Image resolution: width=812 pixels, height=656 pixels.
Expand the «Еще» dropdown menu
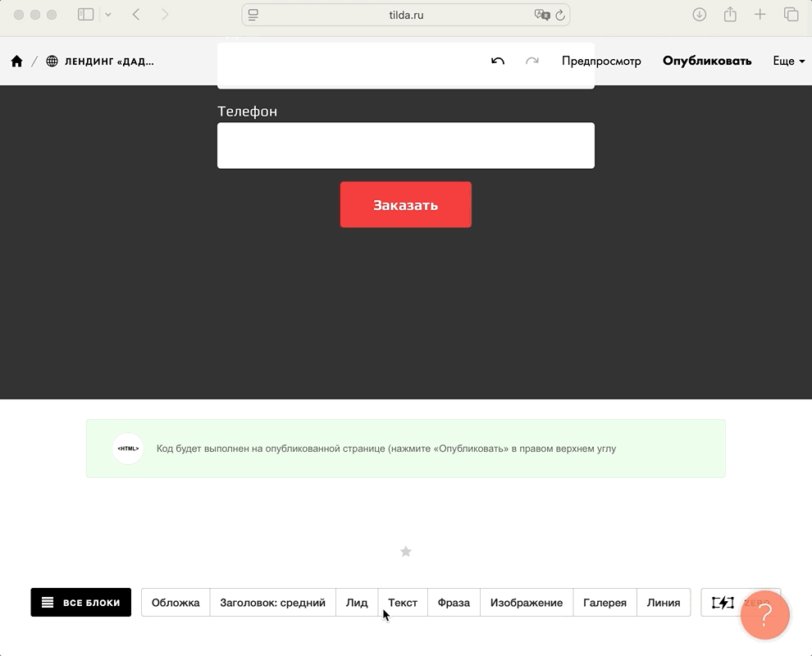[x=788, y=61]
